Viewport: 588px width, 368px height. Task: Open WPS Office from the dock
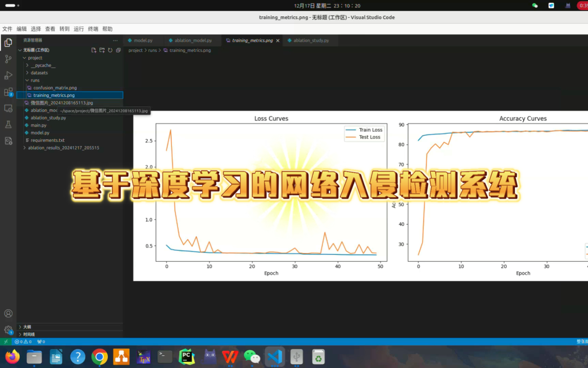coord(230,357)
